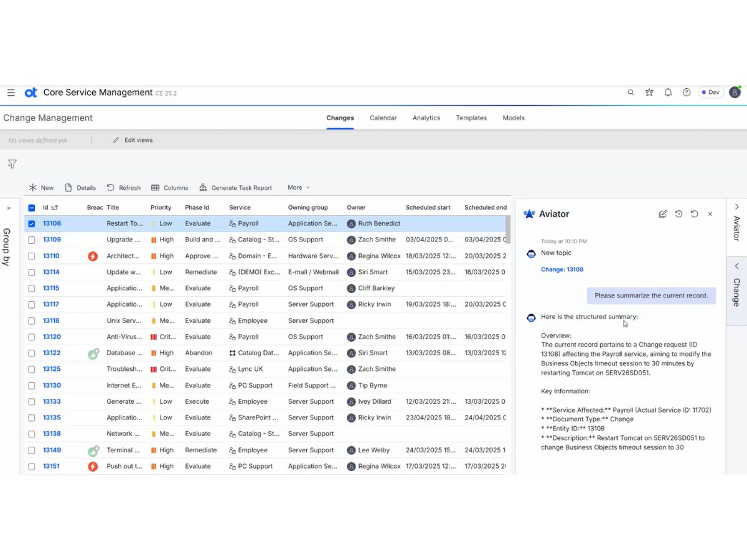This screenshot has height=560, width=747.
Task: Click the breach icon on row 13110
Action: [x=93, y=256]
